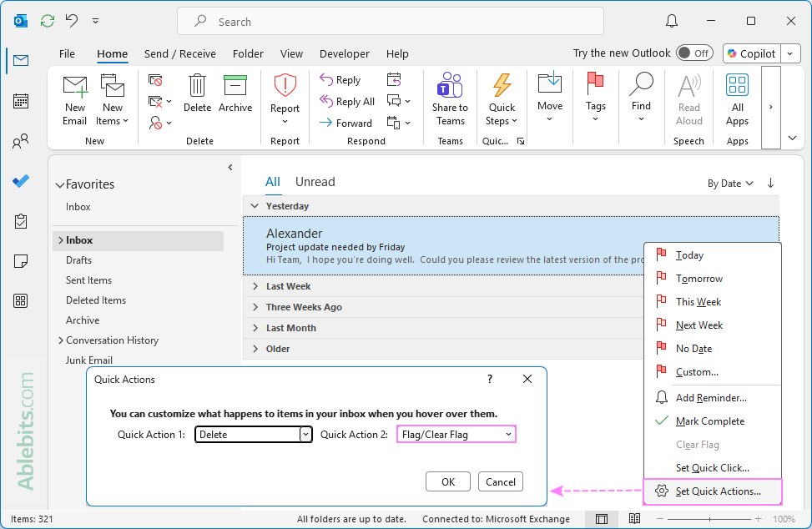Collapse the Yesterday group
The image size is (812, 529).
[x=255, y=206]
